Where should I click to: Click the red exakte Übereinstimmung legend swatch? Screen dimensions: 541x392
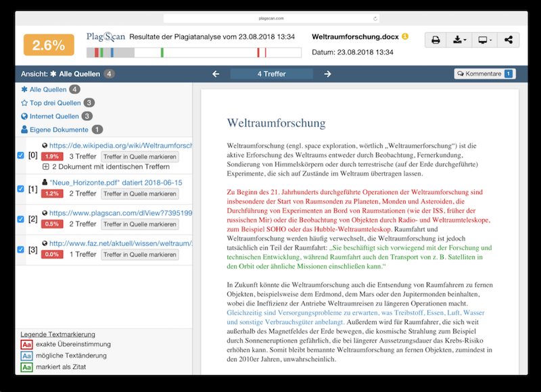pyautogui.click(x=26, y=345)
